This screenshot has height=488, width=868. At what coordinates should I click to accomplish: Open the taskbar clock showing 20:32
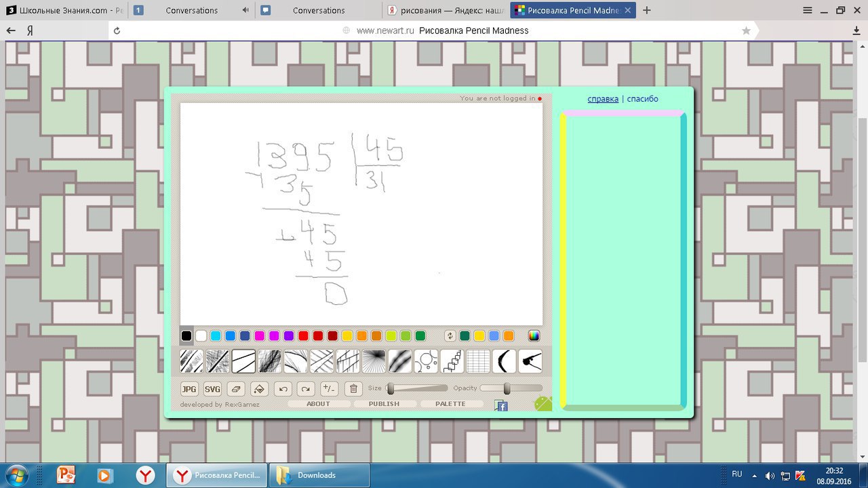tap(834, 475)
